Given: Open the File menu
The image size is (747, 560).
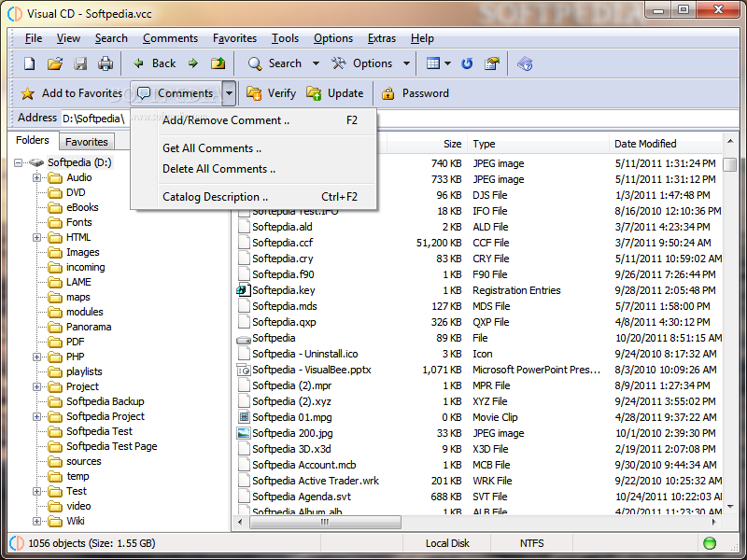Looking at the screenshot, I should pos(34,38).
